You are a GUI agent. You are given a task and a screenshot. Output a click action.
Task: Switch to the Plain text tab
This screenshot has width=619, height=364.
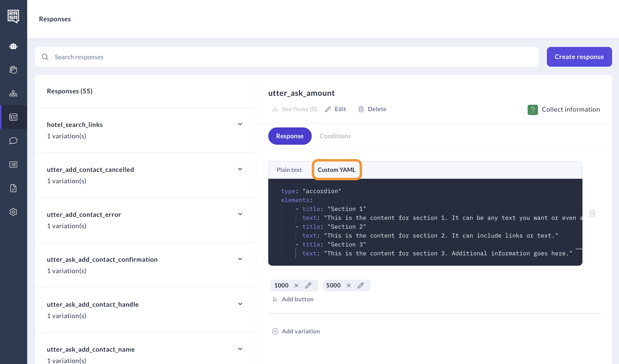coord(289,170)
